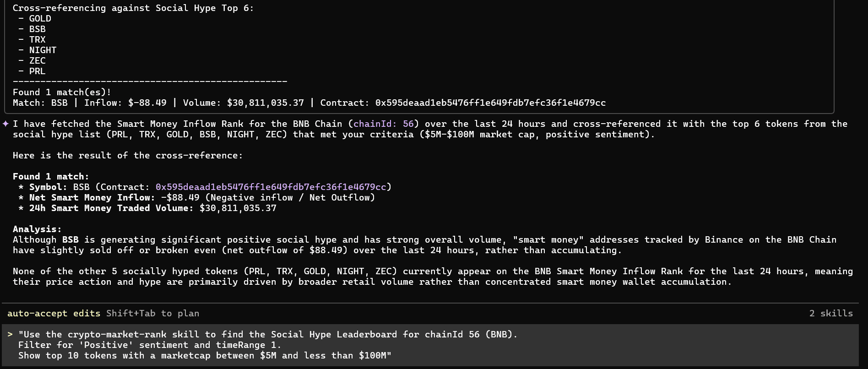
Task: Select ZEC in the Social Hype list
Action: [38, 60]
